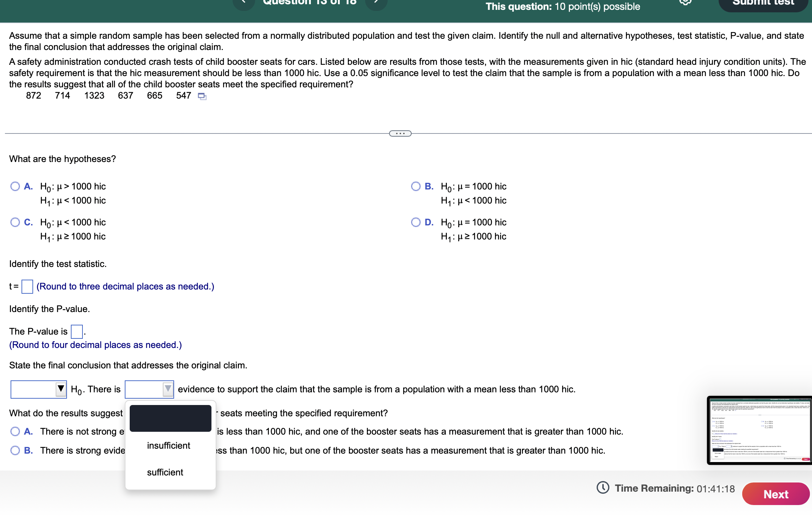
Task: Choose 'sufficient' from the open dropdown list
Action: [165, 472]
